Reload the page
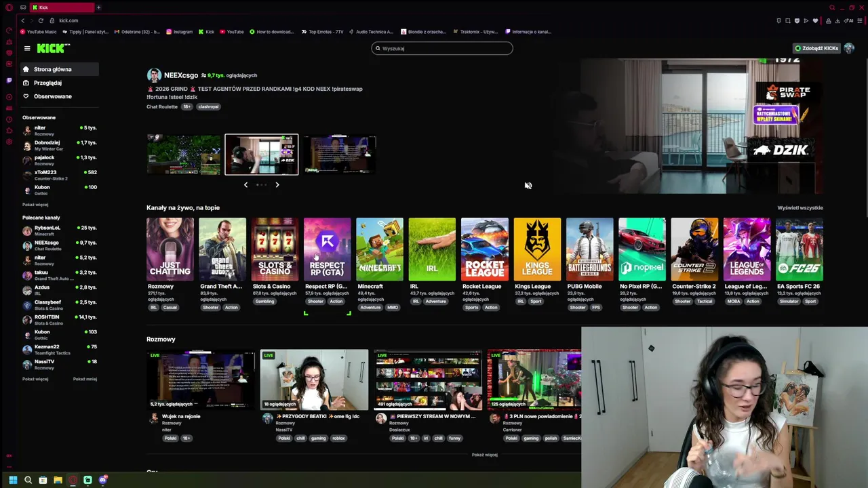Screen dimensions: 868x488 [41, 20]
